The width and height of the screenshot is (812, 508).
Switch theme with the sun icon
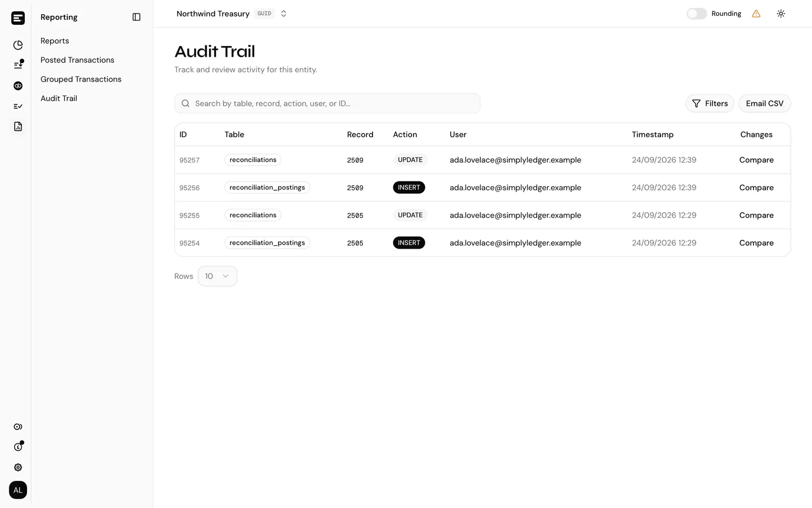coord(781,14)
